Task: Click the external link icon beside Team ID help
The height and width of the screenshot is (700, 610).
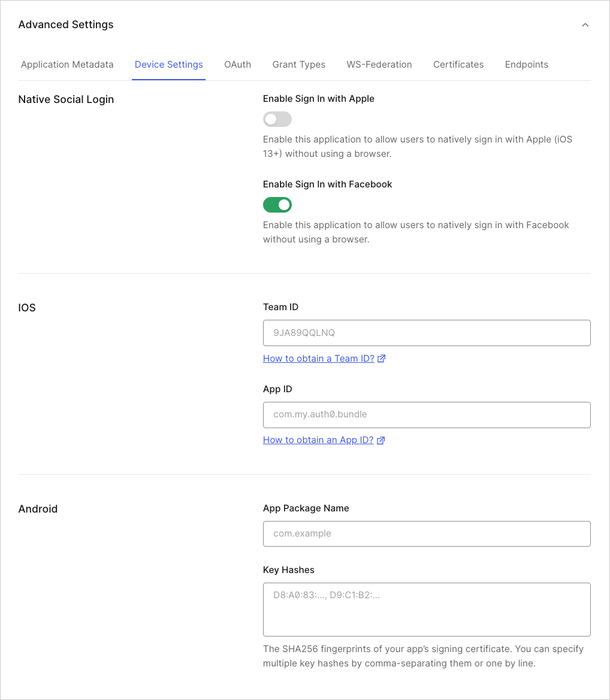Action: click(381, 358)
